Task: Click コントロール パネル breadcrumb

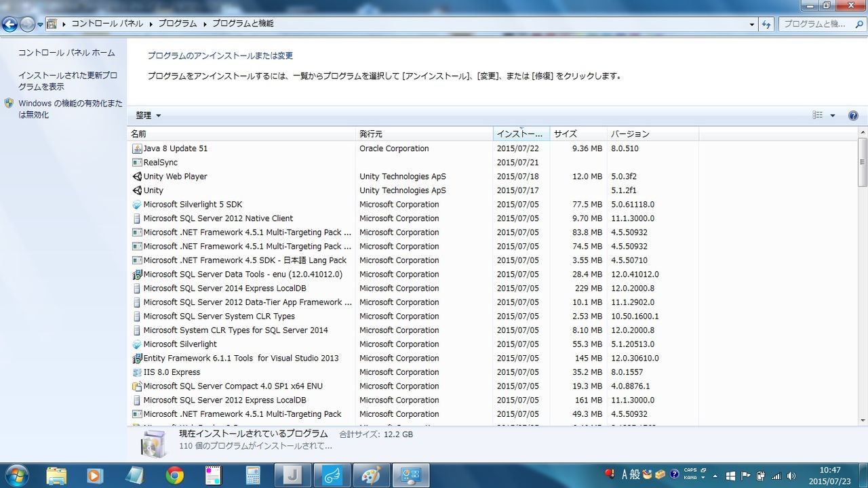Action: click(107, 24)
